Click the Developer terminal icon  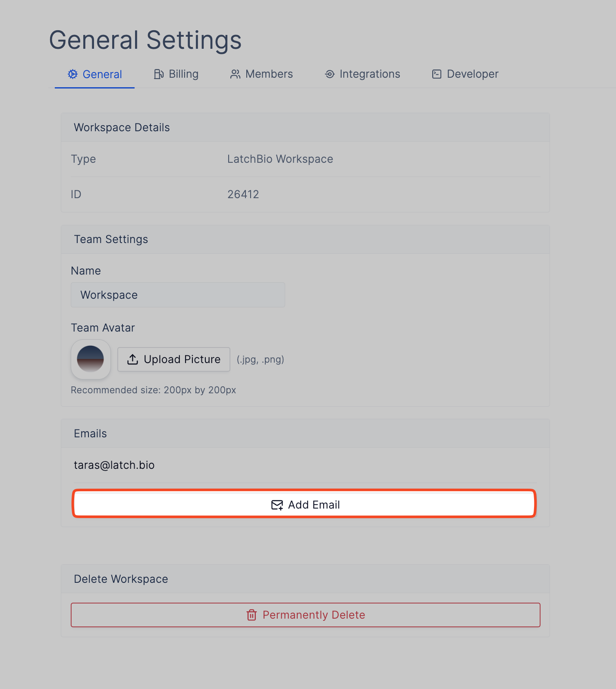(437, 74)
